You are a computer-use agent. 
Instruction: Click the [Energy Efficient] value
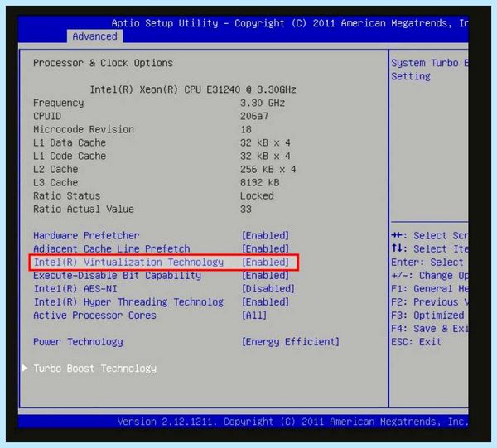(291, 342)
